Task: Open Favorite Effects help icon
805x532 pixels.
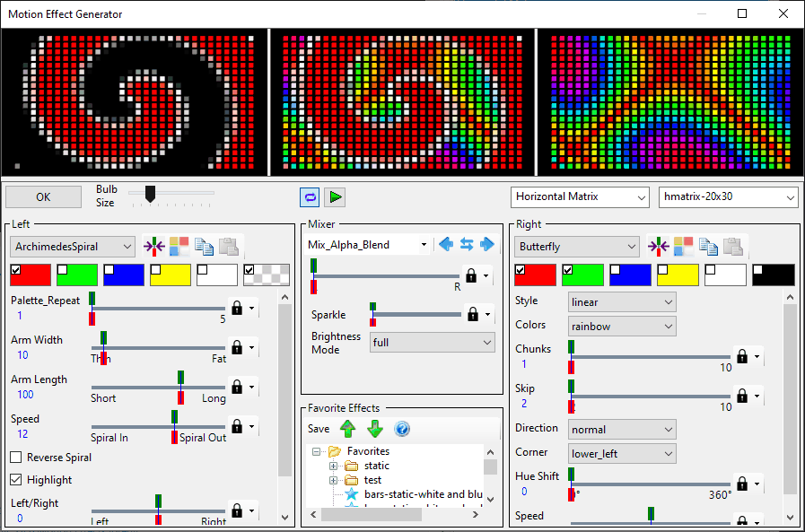Action: pyautogui.click(x=402, y=429)
